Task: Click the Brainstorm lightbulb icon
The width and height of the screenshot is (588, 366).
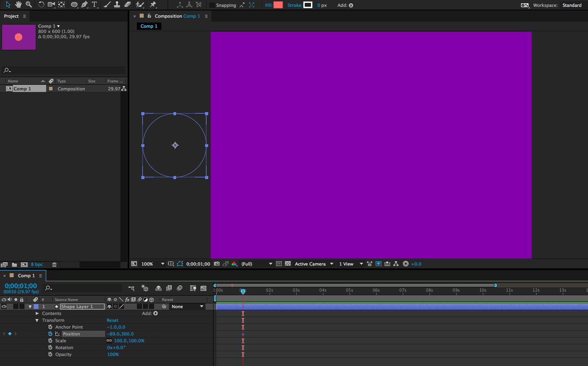Action: click(193, 288)
